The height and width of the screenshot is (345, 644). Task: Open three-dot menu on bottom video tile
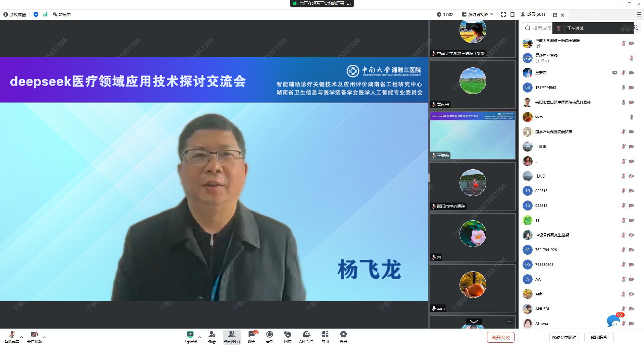509,321
